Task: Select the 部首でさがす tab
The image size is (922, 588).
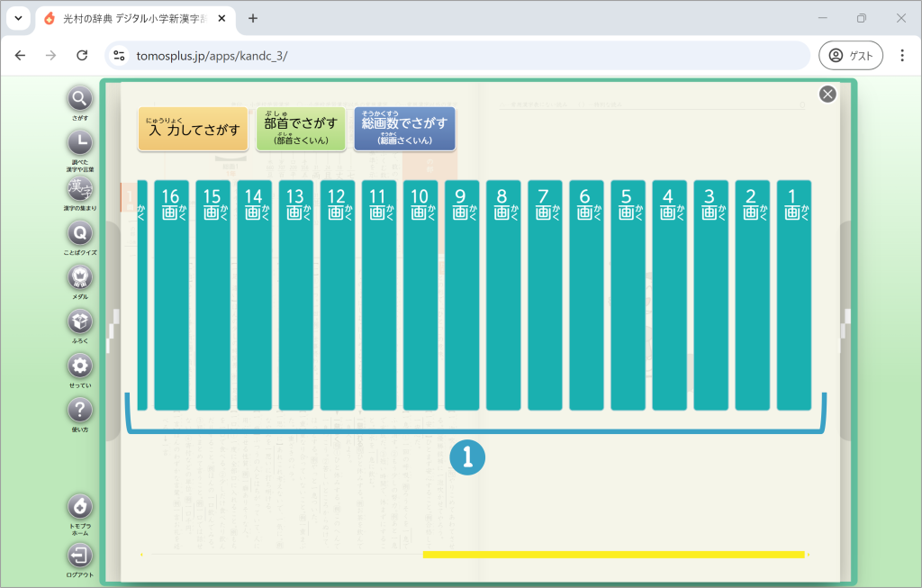Action: [301, 129]
